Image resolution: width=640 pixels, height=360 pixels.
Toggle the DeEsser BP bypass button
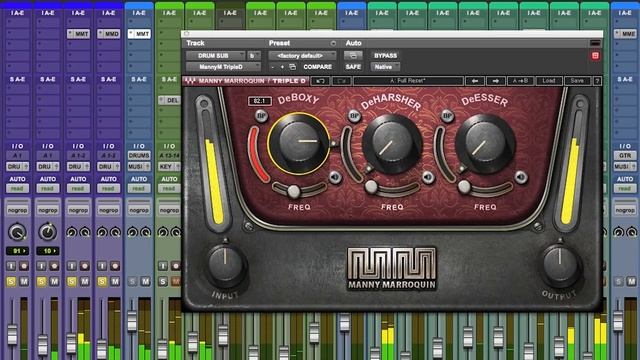click(447, 116)
